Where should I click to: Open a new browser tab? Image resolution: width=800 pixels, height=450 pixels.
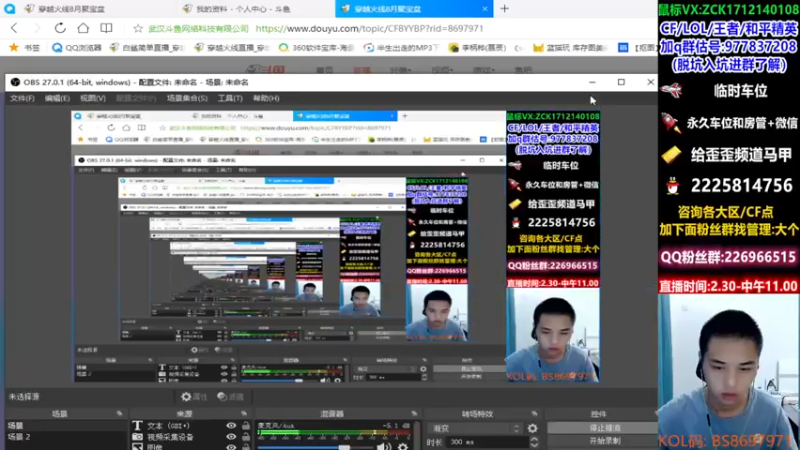click(505, 9)
